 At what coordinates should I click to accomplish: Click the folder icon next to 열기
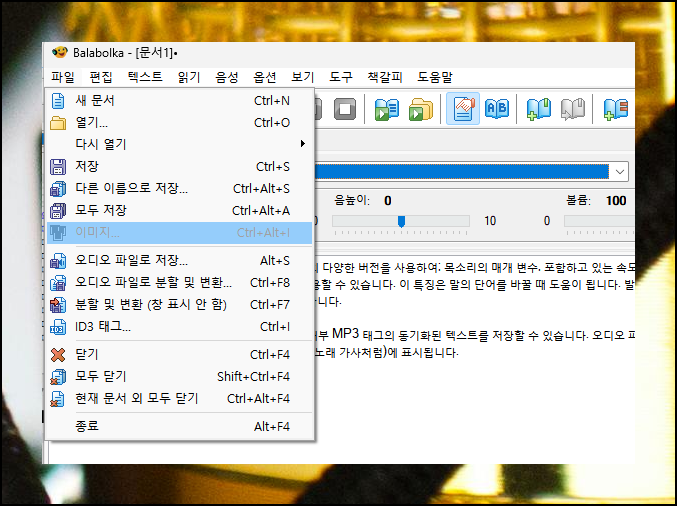(58, 123)
